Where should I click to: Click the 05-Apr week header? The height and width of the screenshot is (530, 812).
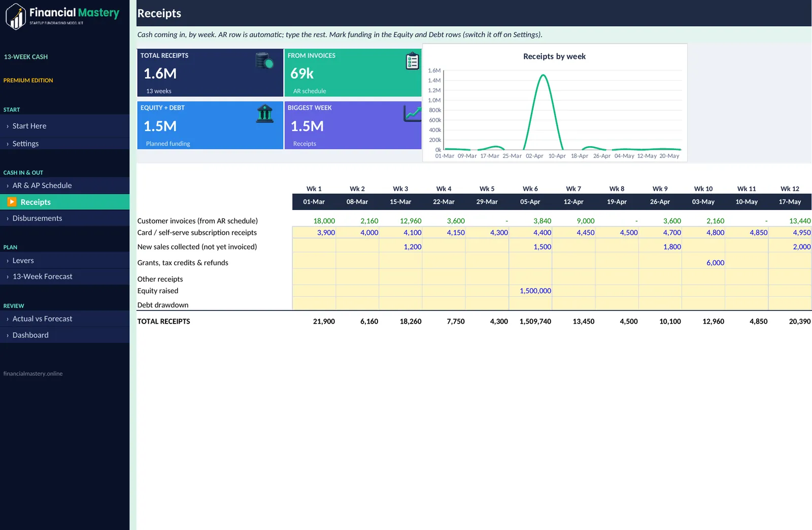(x=530, y=202)
